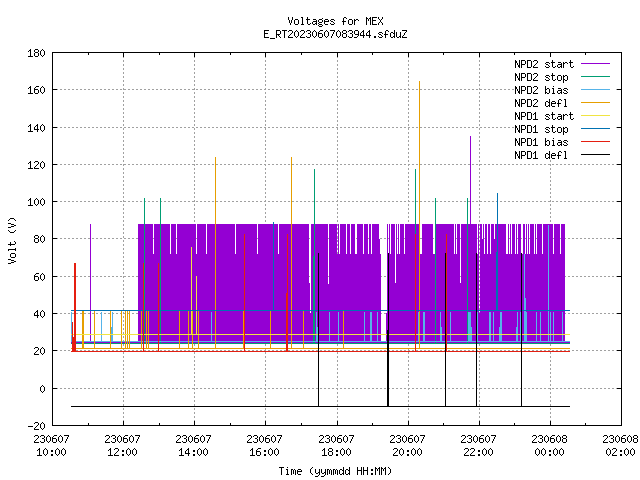Click the 'NPD2 defl' legend label
This screenshot has width=640, height=480.
(x=541, y=103)
